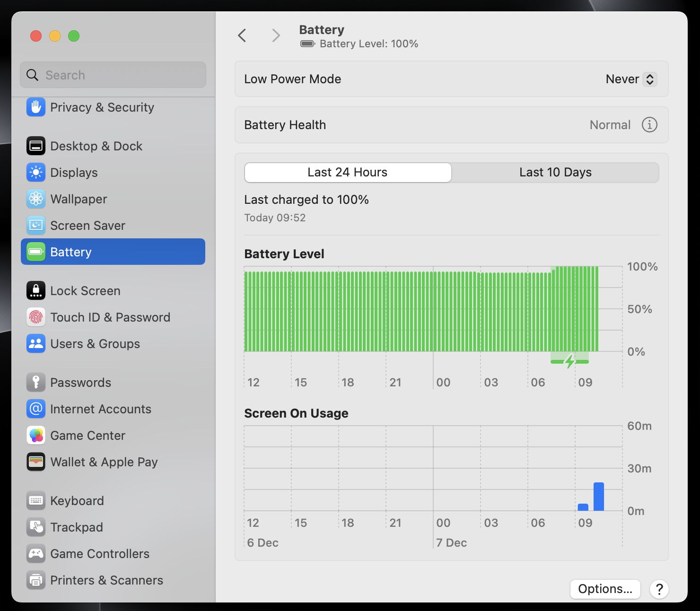Click the Options... button
This screenshot has width=700, height=611.
point(605,589)
